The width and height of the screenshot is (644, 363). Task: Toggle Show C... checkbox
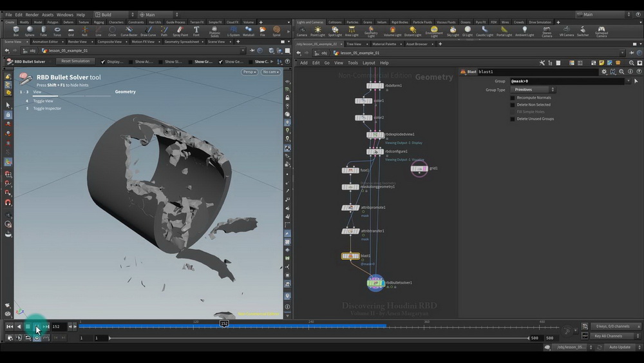[251, 62]
